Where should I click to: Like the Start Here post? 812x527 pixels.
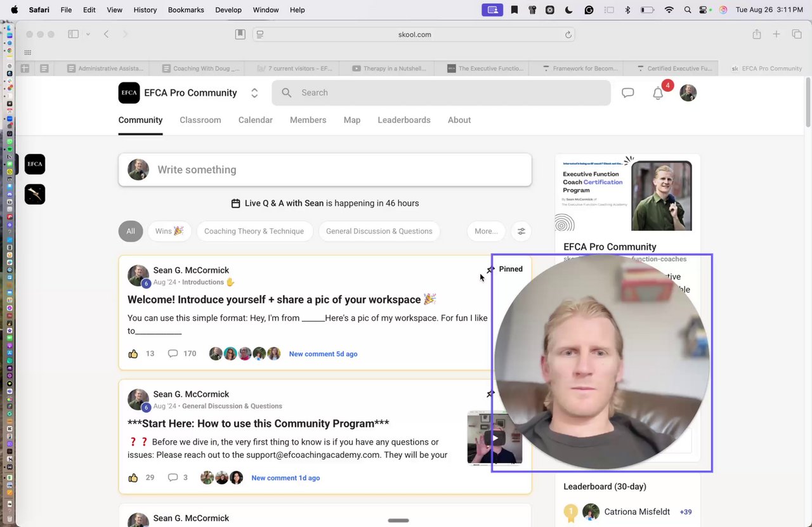133,478
